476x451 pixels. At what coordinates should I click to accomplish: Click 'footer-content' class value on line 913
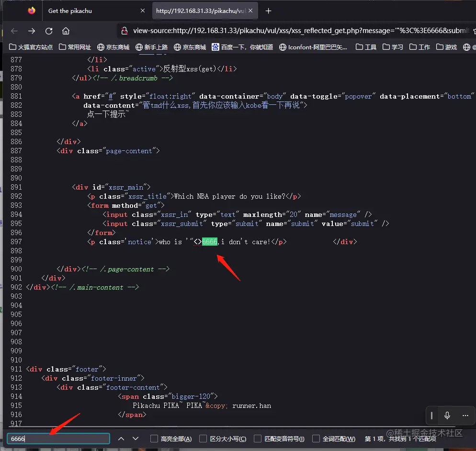point(133,388)
